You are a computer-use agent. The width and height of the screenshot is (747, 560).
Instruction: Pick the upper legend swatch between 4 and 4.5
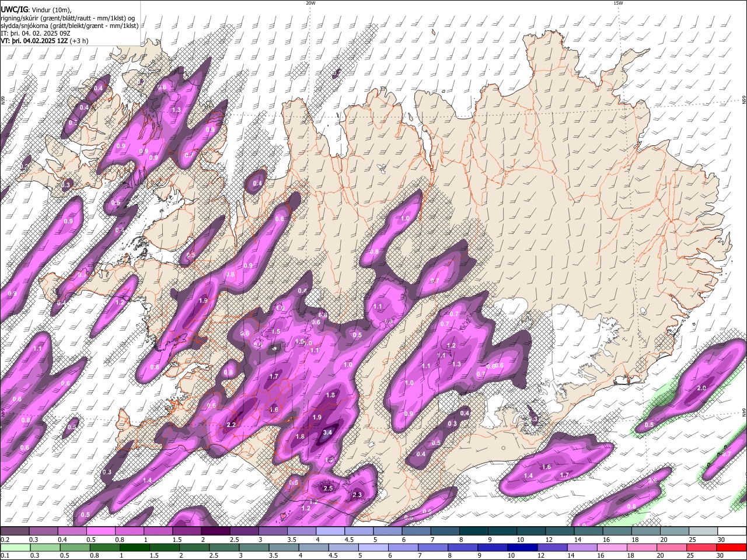(330, 531)
